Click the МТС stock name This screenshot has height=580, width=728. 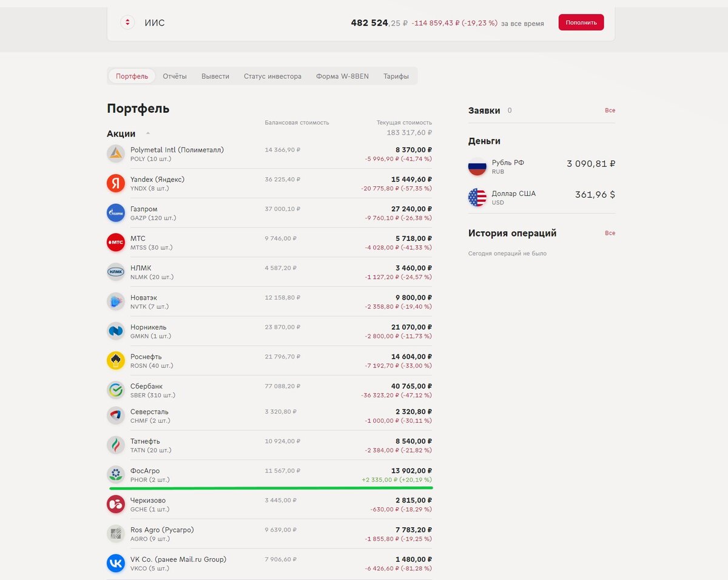(x=138, y=238)
